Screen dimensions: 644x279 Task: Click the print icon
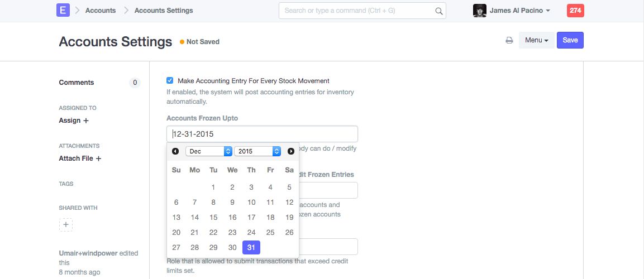tap(509, 41)
